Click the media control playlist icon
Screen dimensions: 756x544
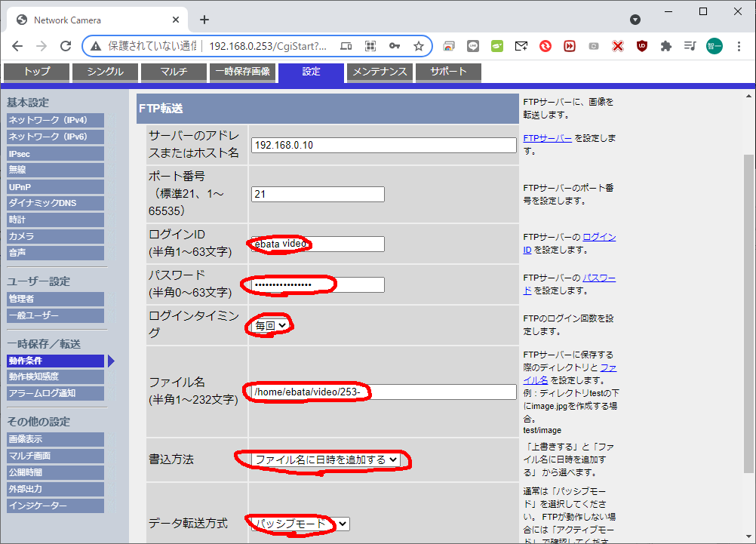click(x=690, y=46)
